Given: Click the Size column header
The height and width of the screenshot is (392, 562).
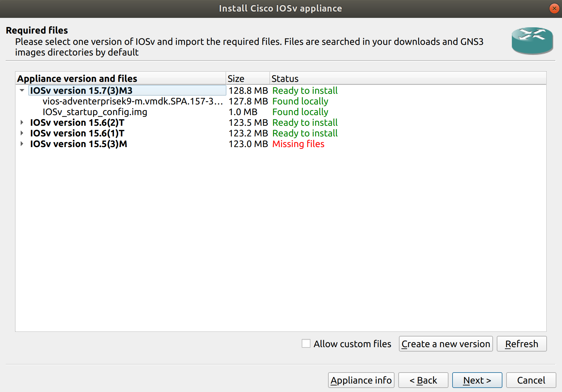Looking at the screenshot, I should [248, 78].
